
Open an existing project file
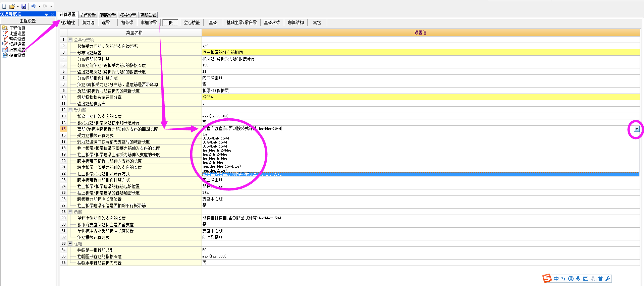pyautogui.click(x=12, y=6)
